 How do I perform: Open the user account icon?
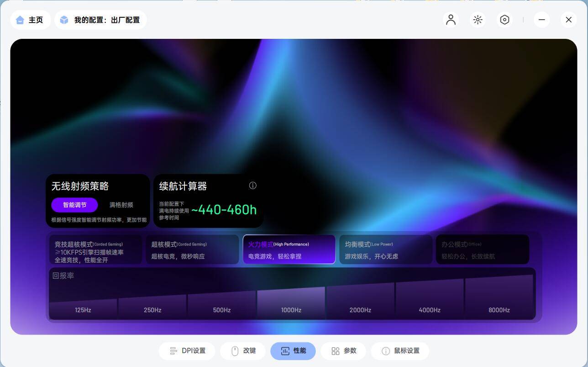[451, 20]
